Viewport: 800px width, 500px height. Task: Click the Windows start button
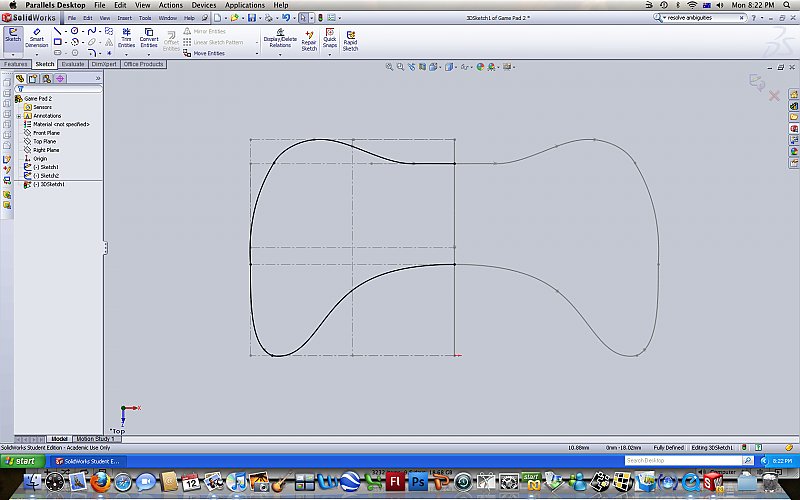coord(22,461)
